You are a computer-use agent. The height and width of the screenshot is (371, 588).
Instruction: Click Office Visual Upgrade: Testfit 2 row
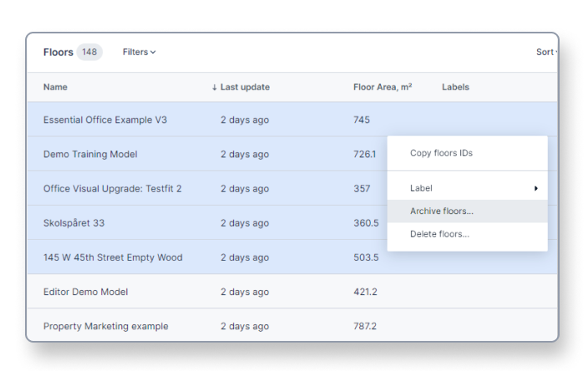(112, 189)
